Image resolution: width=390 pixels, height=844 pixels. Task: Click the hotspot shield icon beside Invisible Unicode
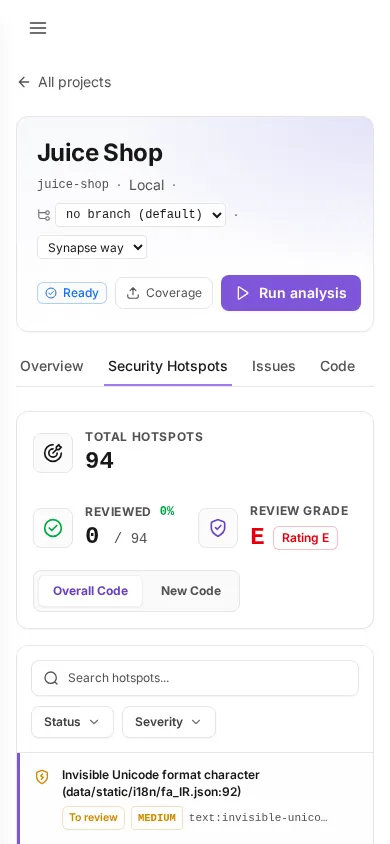click(42, 777)
